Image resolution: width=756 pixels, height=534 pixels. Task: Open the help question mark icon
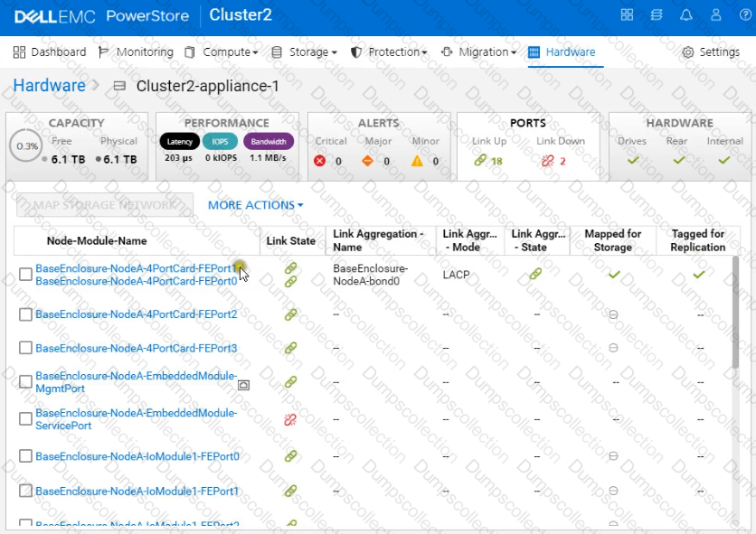click(x=743, y=15)
